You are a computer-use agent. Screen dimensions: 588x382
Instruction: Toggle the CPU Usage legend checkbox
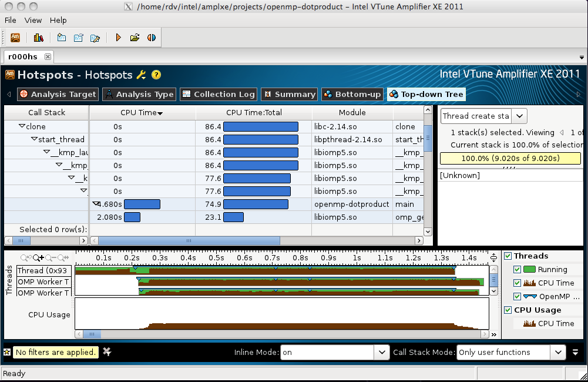tap(508, 310)
